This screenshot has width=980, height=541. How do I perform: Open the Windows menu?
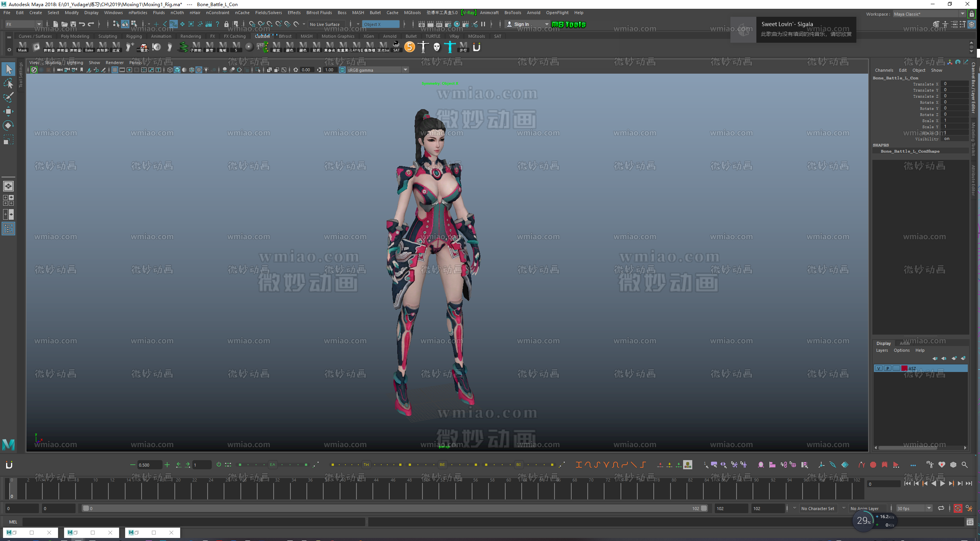113,13
